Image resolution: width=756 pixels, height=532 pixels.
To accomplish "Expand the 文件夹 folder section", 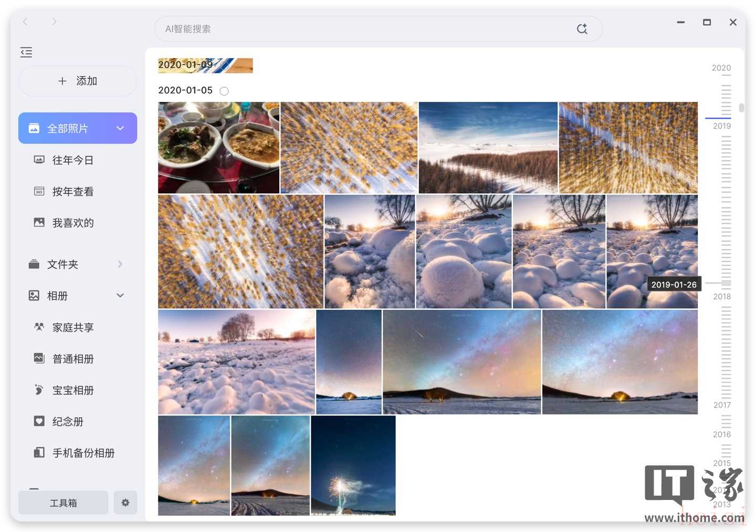I will tap(120, 264).
